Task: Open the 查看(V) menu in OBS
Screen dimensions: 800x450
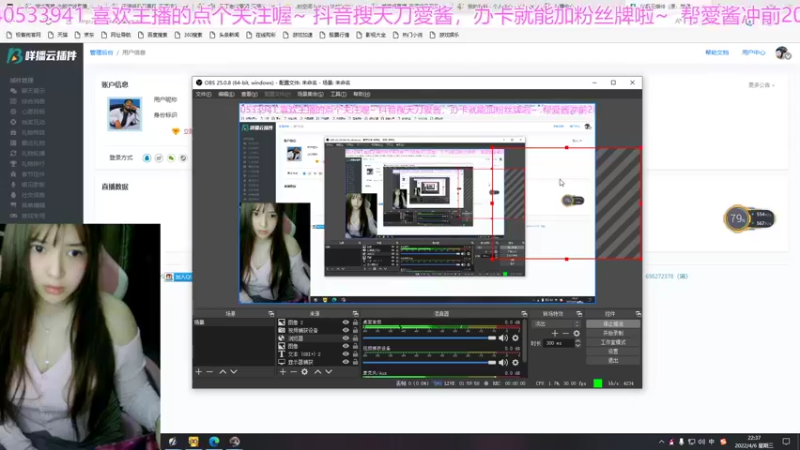Action: click(249, 94)
